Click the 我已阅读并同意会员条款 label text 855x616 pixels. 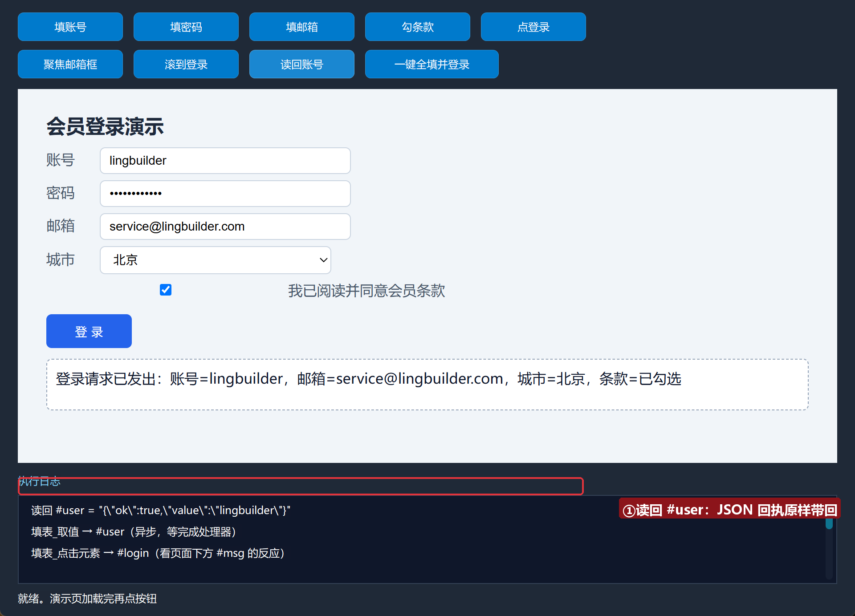(x=366, y=291)
